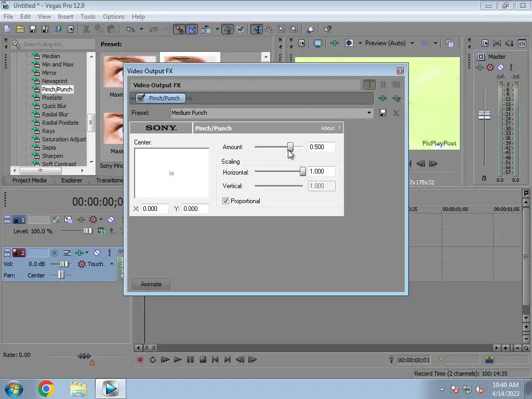Open project with the folder icon
Viewport: 532px width, 399px height.
tap(20, 29)
